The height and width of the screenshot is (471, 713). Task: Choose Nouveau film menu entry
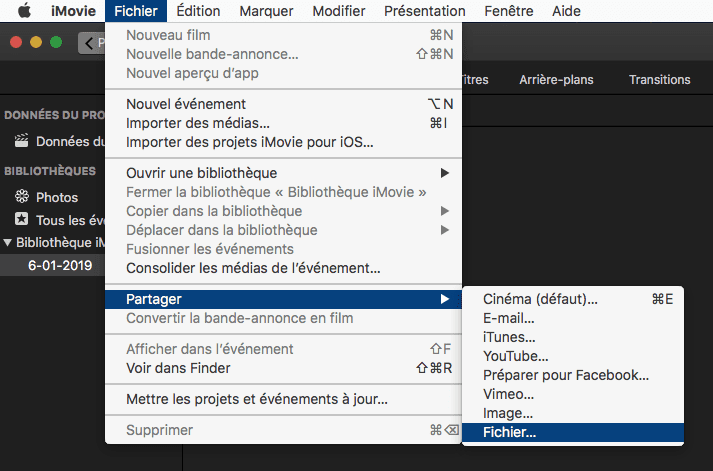pos(283,35)
